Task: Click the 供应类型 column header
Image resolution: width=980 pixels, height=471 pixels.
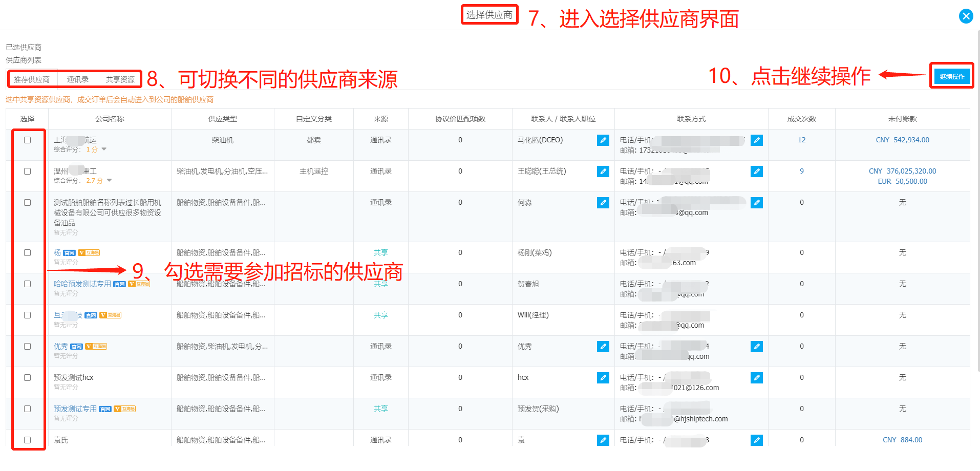Action: (x=222, y=119)
